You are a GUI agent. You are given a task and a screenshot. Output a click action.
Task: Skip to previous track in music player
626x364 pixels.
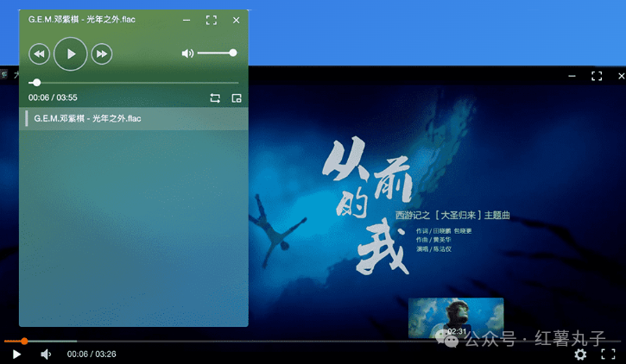[x=39, y=53]
